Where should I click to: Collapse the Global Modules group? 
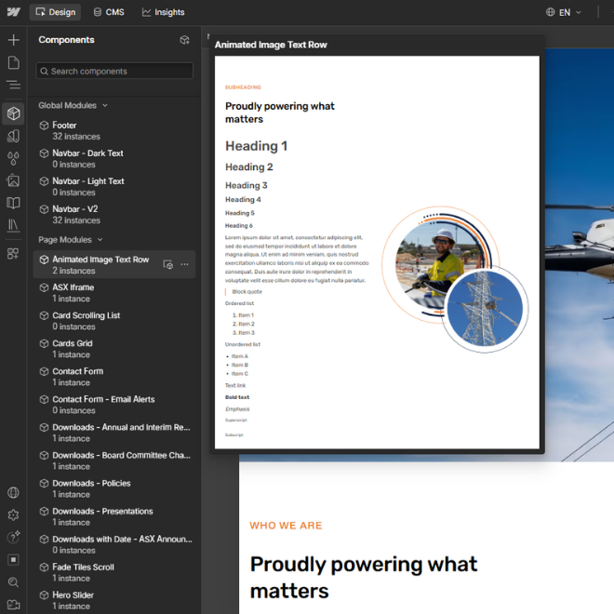coord(73,105)
